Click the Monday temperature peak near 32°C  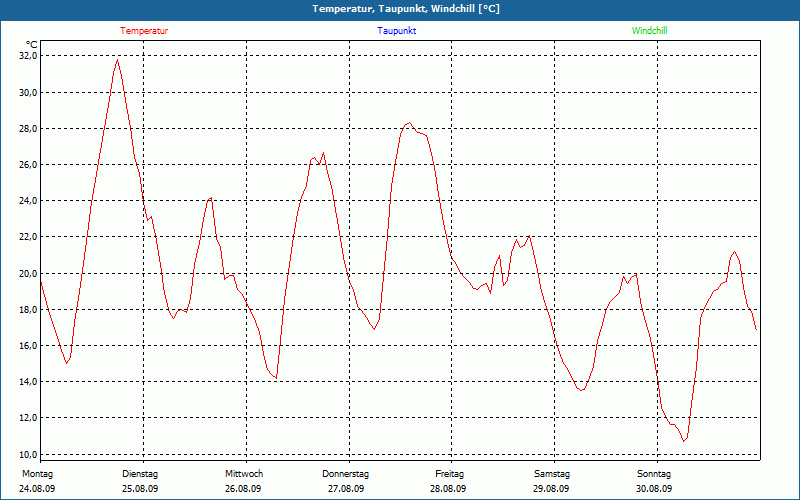click(x=118, y=60)
